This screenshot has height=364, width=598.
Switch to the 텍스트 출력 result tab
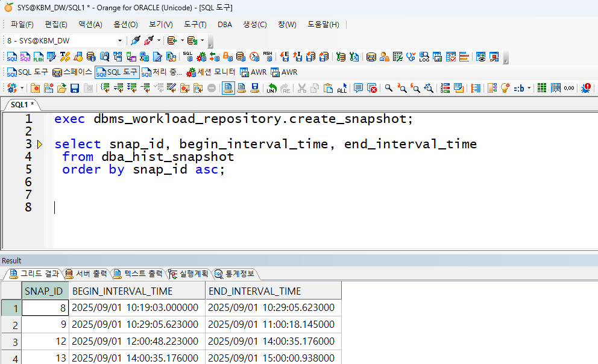138,274
